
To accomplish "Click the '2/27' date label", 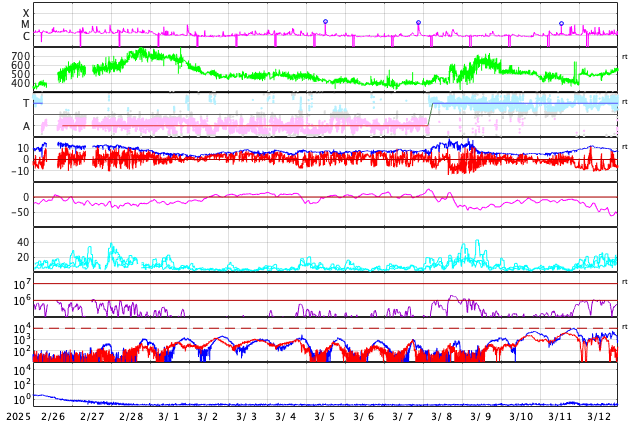I will click(92, 416).
